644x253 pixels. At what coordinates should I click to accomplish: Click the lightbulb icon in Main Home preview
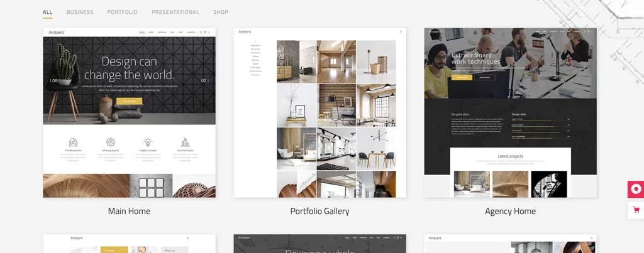[148, 142]
